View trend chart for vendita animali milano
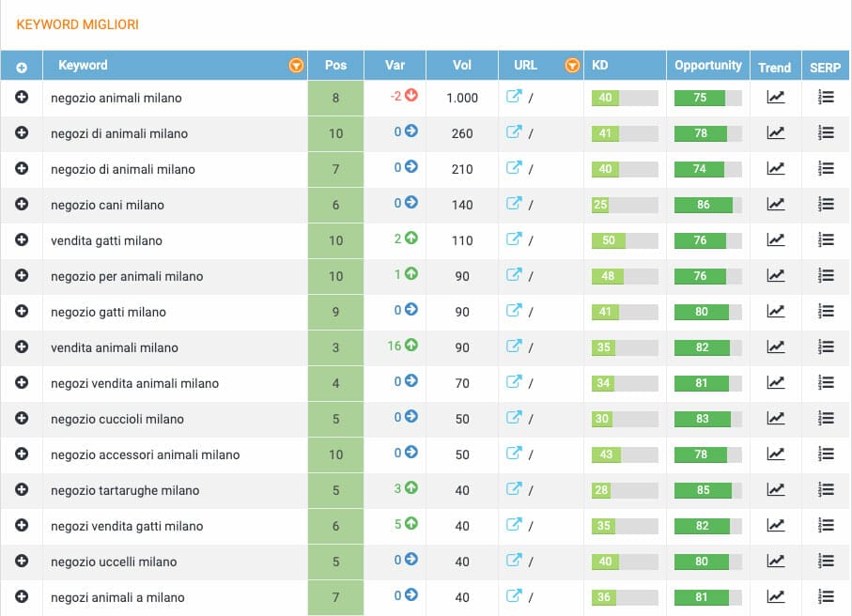The width and height of the screenshot is (852, 616). [775, 346]
